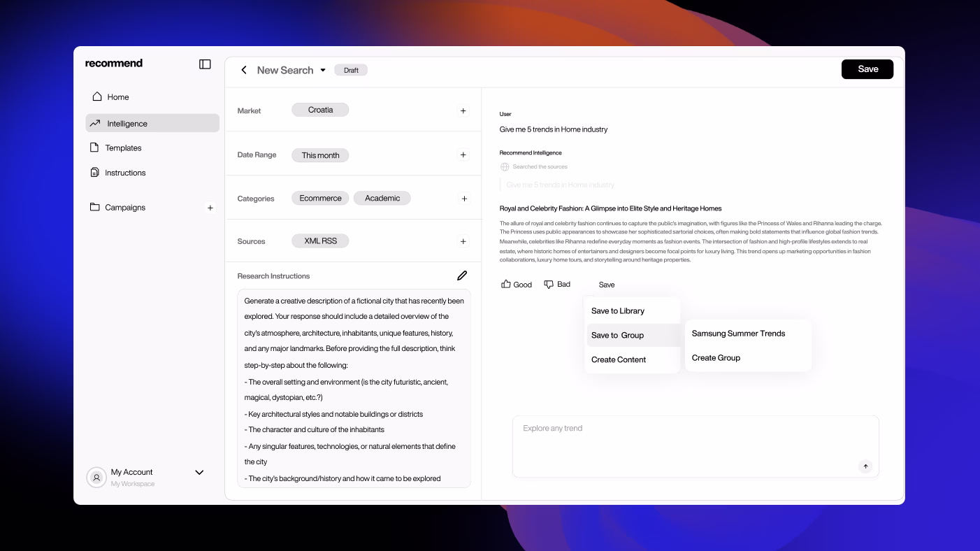Select the Samsung Summer Trends group

click(738, 334)
